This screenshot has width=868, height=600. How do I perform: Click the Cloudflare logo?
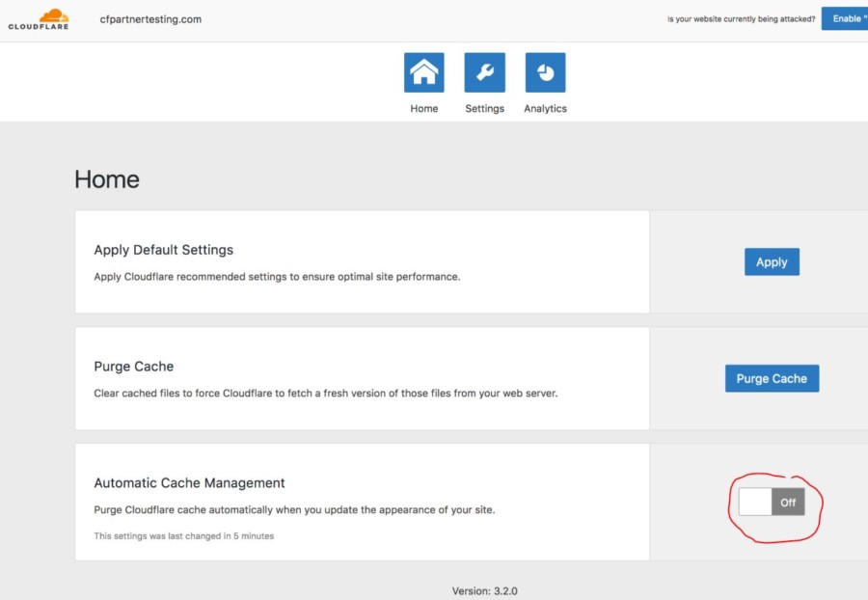[39, 19]
